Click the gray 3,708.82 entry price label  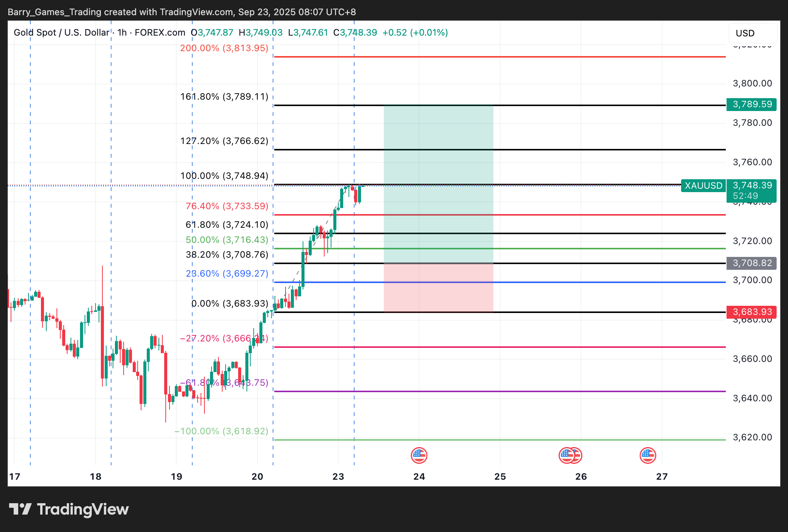click(x=752, y=263)
